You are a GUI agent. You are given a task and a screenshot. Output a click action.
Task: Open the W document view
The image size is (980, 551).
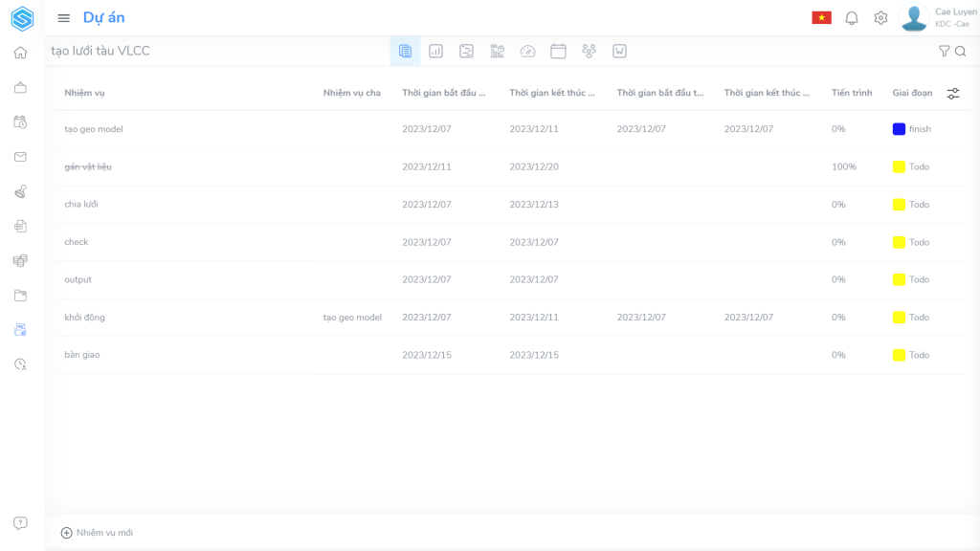(619, 52)
